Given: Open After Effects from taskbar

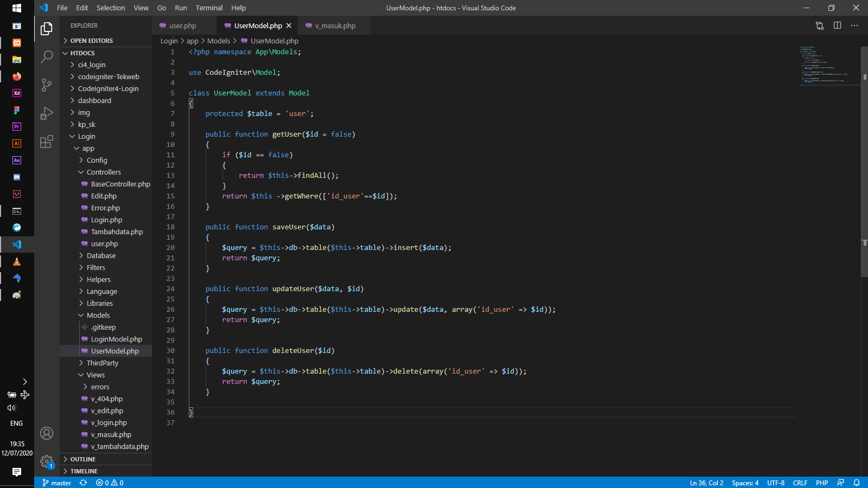Looking at the screenshot, I should (17, 160).
